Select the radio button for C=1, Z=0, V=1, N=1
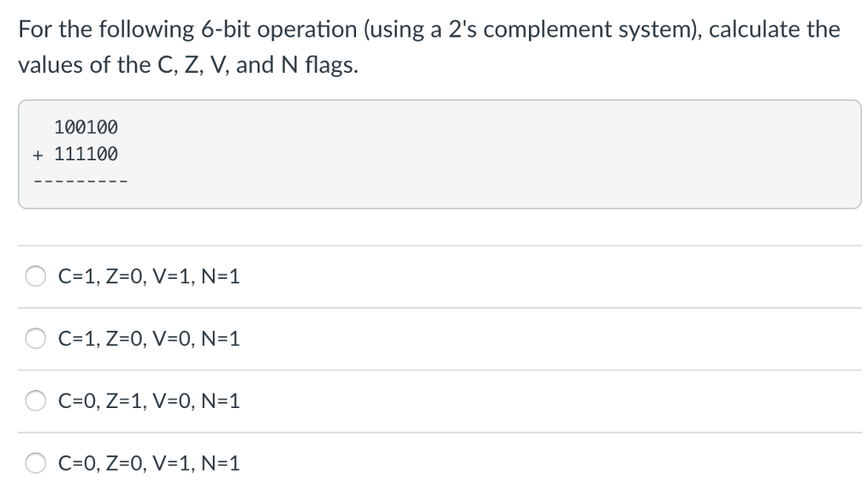 pos(35,275)
